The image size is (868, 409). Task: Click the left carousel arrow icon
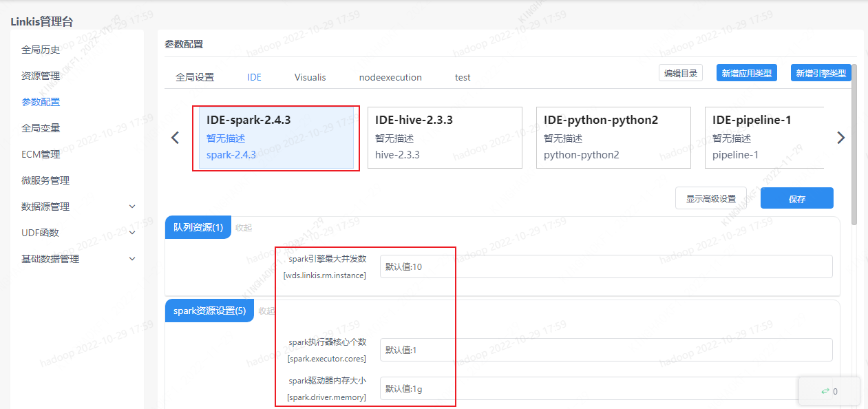pyautogui.click(x=175, y=138)
